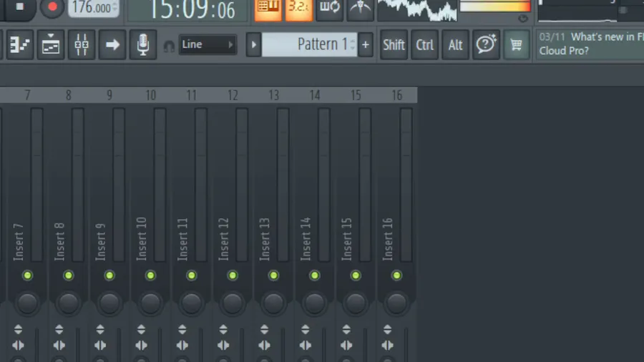Click the Insert 14 pan knob

point(315,303)
